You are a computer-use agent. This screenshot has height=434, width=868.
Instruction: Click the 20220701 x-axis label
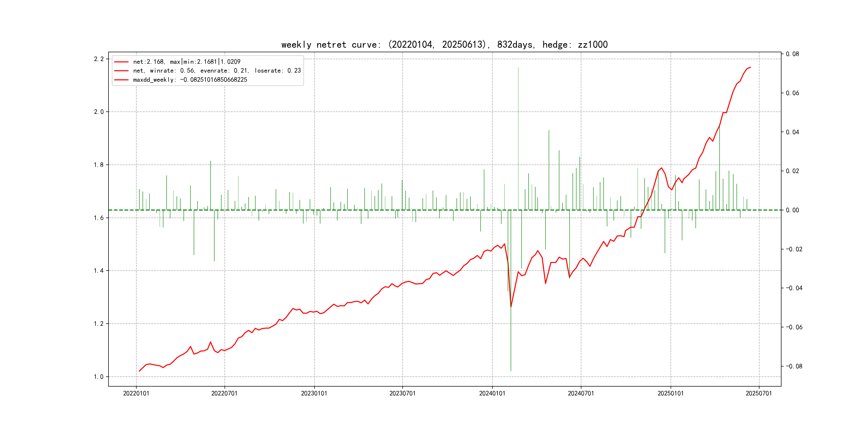pos(225,394)
